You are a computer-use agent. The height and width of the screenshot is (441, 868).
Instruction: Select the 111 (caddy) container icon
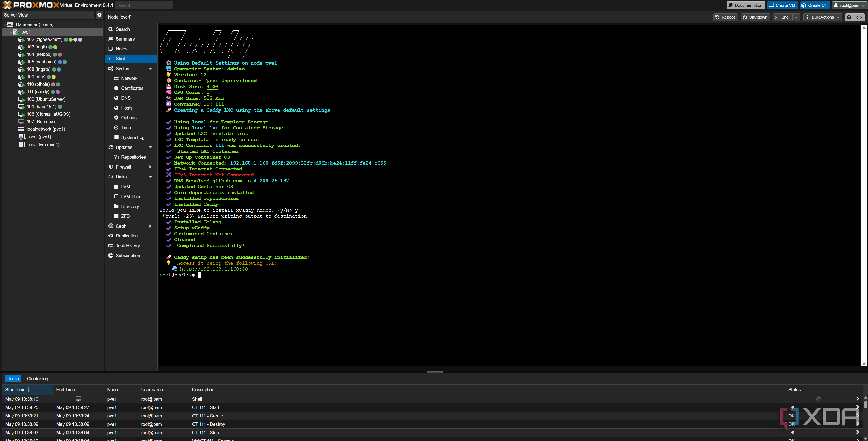tap(21, 92)
